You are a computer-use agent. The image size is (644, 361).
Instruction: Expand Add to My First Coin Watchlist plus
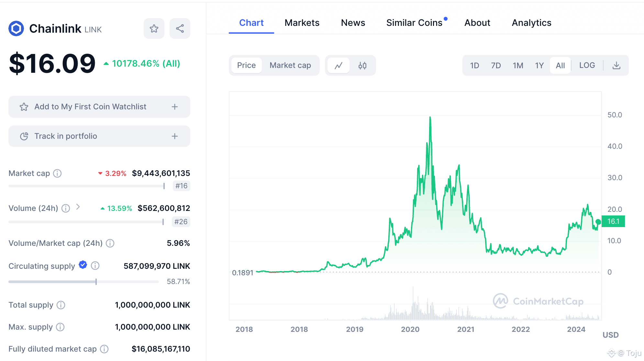point(175,107)
